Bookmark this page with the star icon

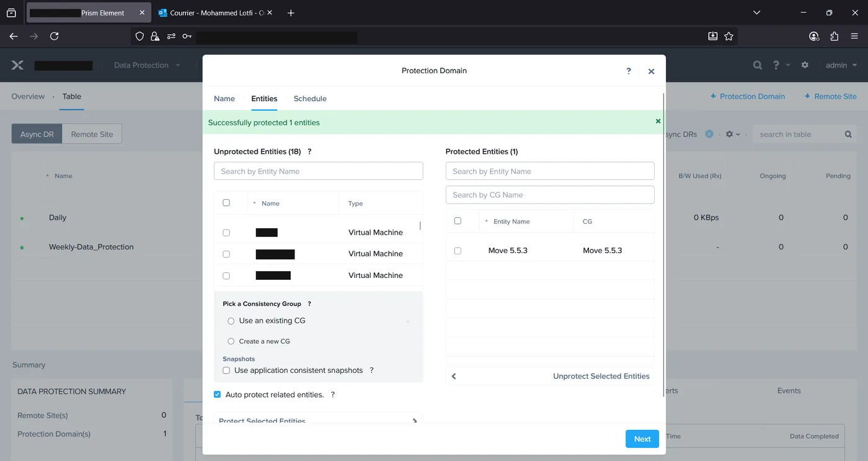pos(729,37)
